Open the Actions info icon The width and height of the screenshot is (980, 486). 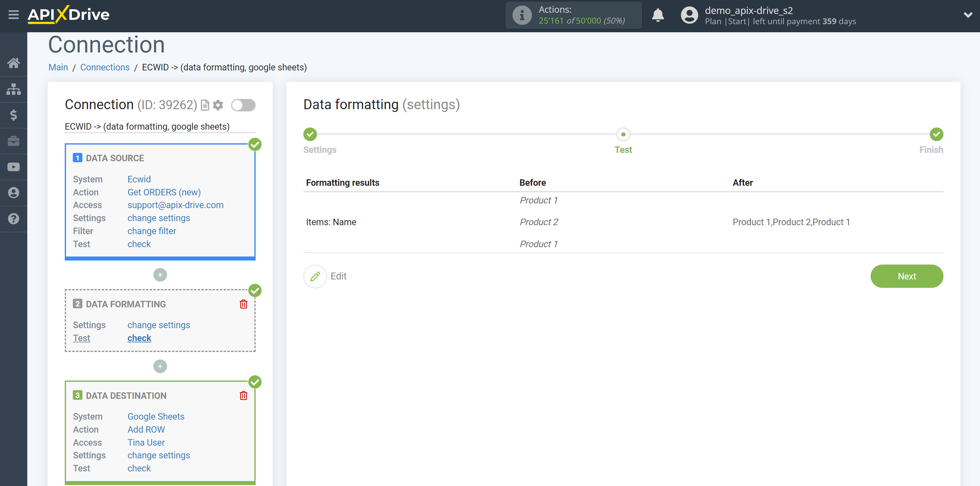tap(521, 15)
